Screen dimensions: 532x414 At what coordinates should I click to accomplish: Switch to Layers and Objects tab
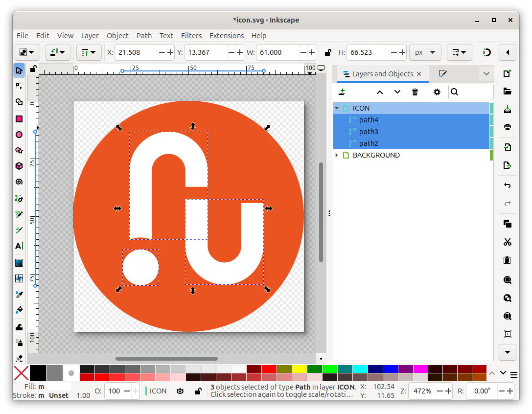point(382,73)
